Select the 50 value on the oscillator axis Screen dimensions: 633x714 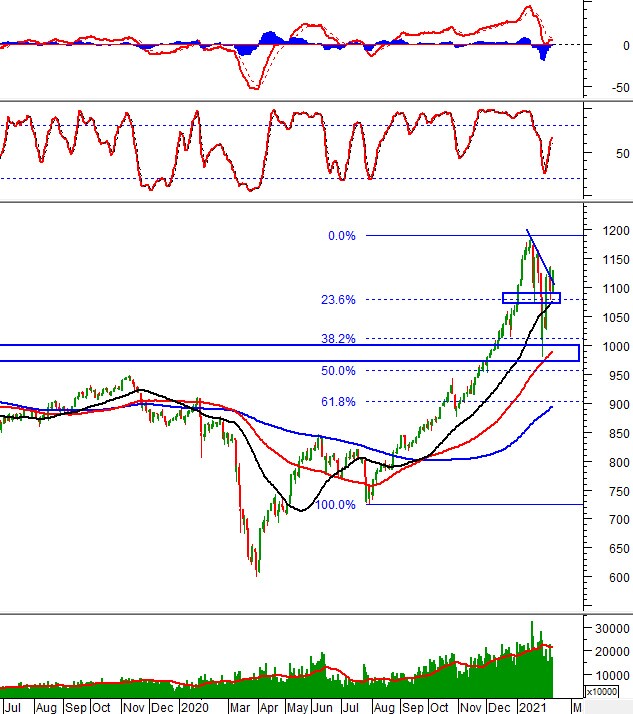click(623, 153)
